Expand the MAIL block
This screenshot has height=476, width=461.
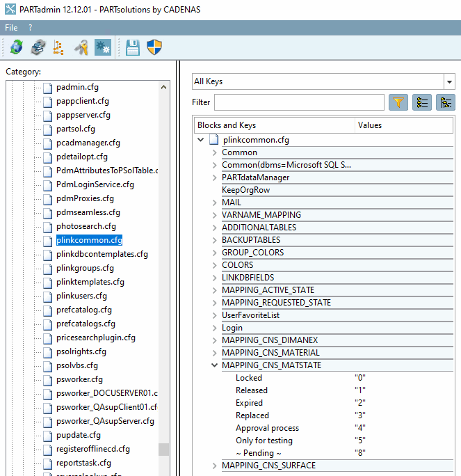[214, 203]
